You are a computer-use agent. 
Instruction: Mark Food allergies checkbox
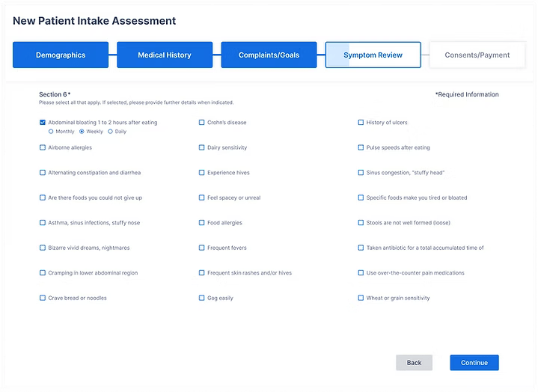coord(202,223)
